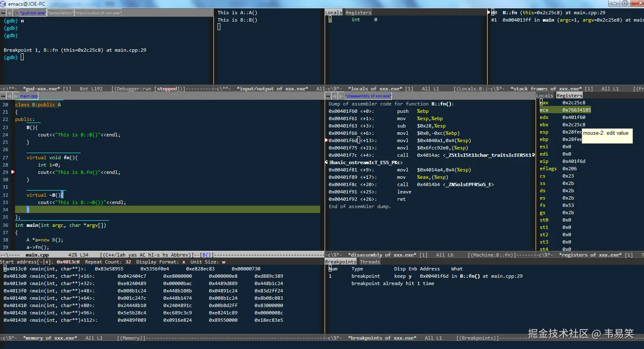Click scroll-left arrow in disassembly tab bar
The height and width of the screenshot is (349, 644).
pos(335,96)
